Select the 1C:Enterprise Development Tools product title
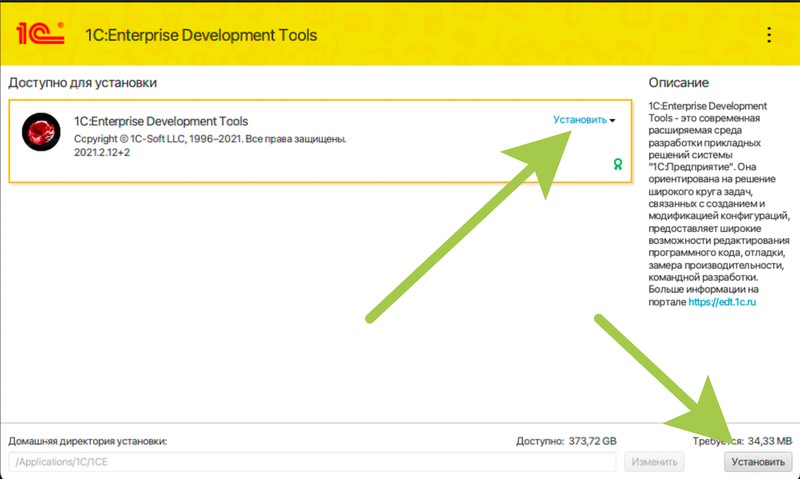The width and height of the screenshot is (800, 479). [161, 121]
